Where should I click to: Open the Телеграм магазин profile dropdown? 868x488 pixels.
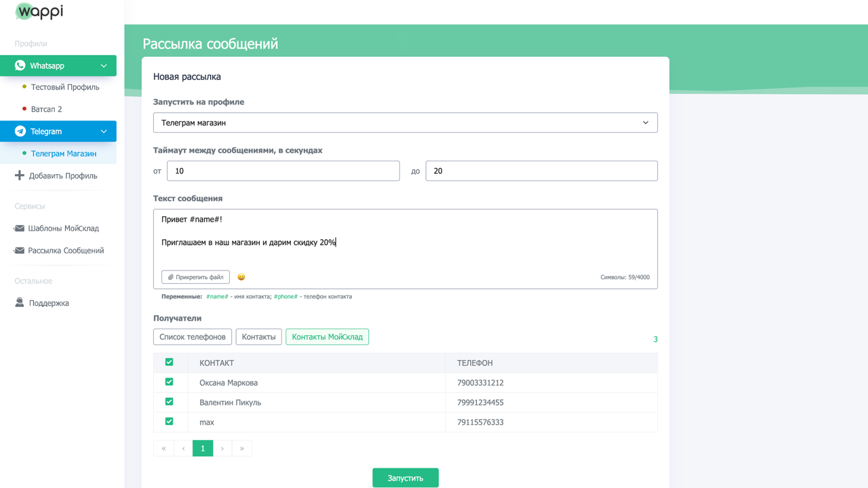405,123
